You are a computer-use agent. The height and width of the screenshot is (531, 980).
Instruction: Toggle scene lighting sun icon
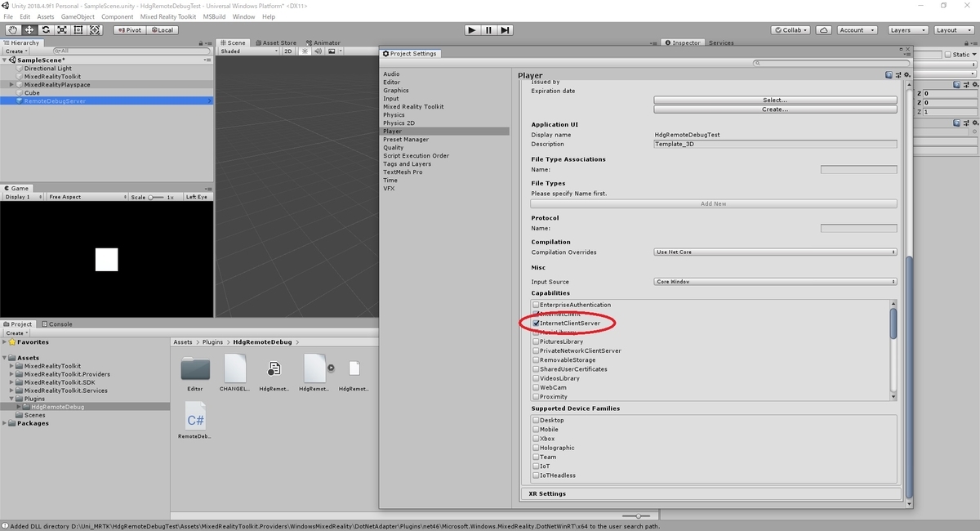pos(306,51)
